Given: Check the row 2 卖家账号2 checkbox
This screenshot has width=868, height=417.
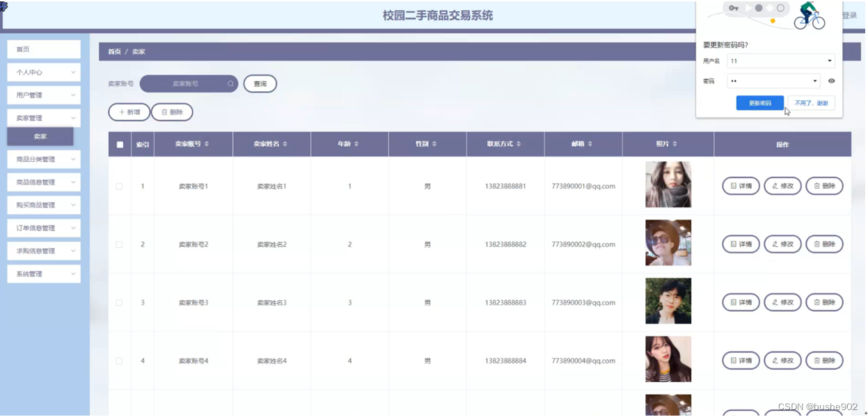Looking at the screenshot, I should pos(119,244).
